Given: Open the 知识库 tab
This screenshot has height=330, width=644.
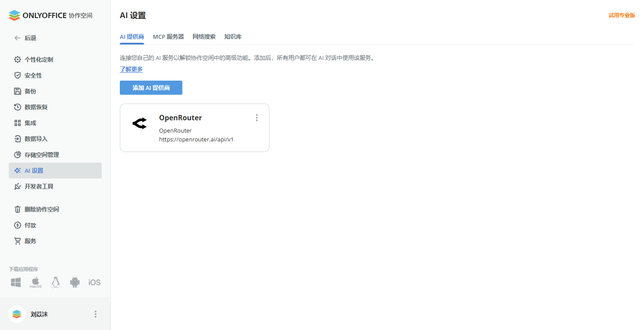Looking at the screenshot, I should [233, 37].
